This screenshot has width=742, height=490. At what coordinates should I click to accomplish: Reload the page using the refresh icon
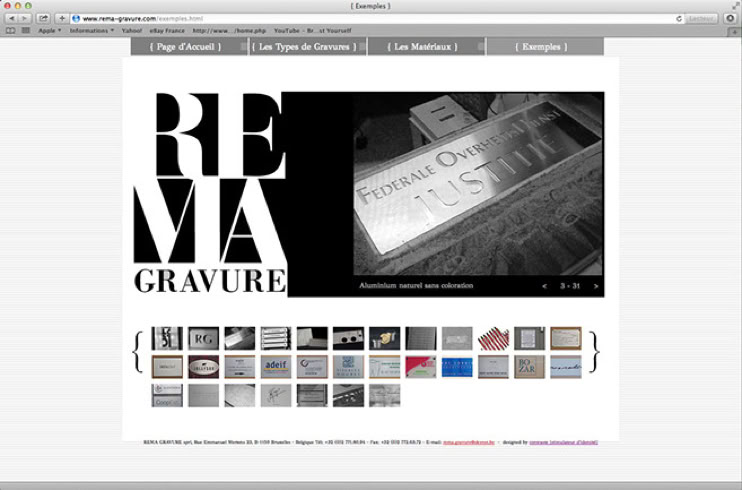(x=679, y=18)
